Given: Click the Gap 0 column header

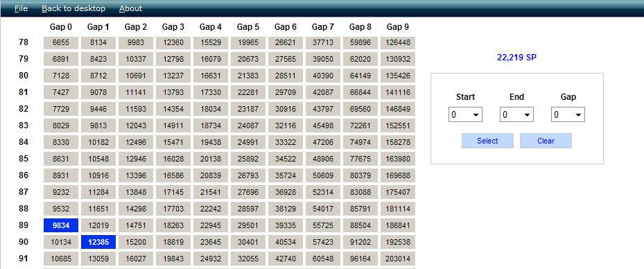Looking at the screenshot, I should 61,27.
